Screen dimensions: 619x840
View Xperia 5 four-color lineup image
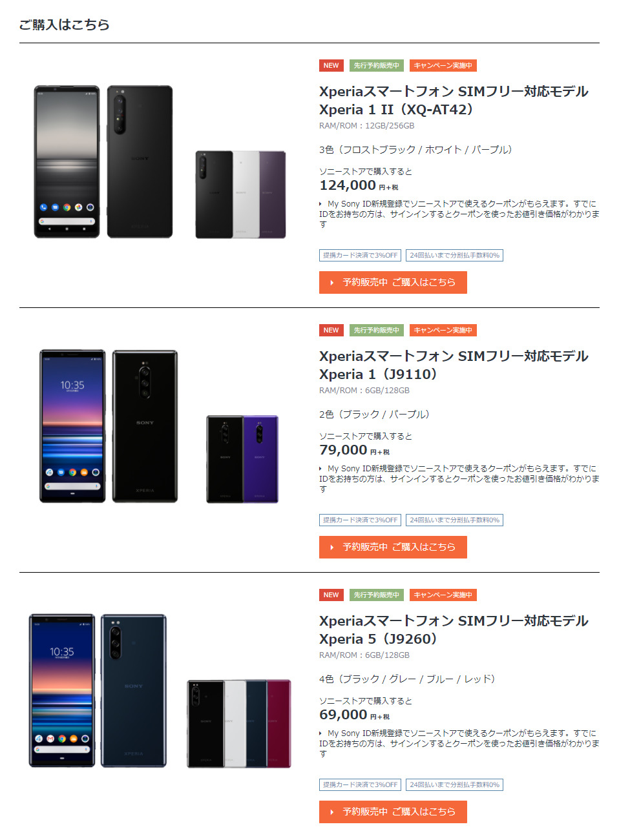(x=239, y=724)
